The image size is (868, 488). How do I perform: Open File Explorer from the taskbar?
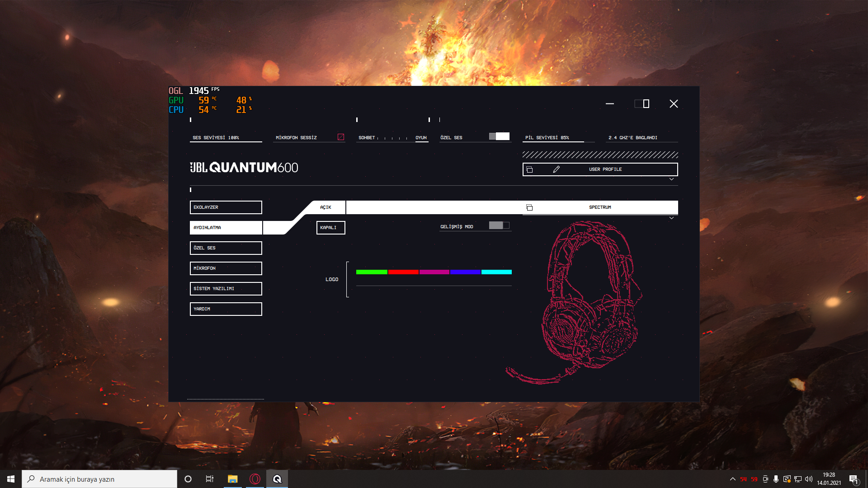click(232, 479)
